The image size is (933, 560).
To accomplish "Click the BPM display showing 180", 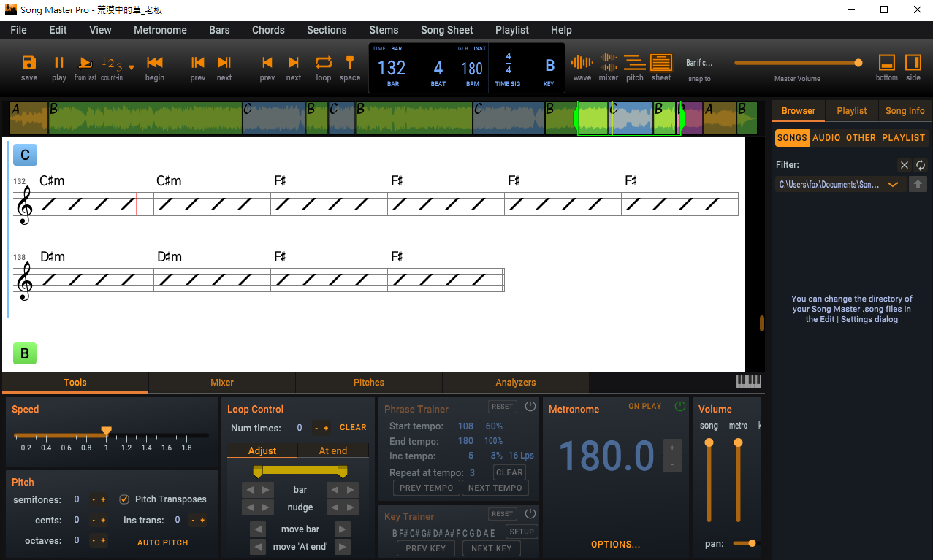I will click(472, 67).
